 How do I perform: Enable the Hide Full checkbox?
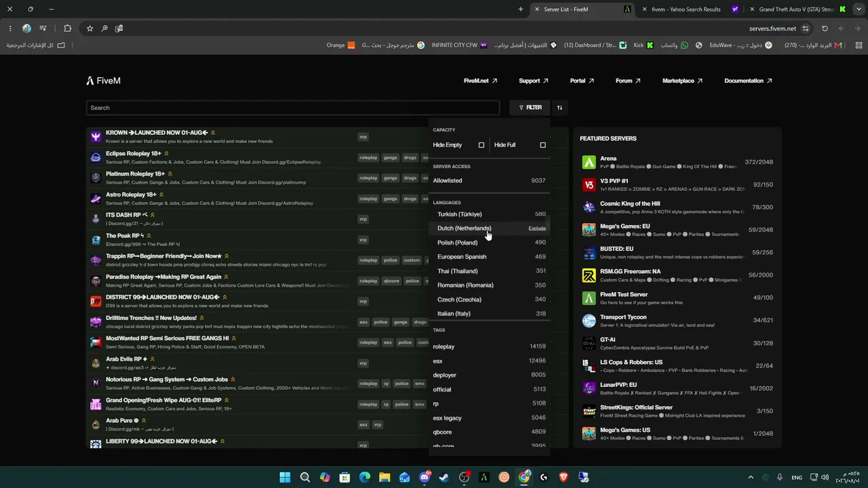click(x=542, y=145)
